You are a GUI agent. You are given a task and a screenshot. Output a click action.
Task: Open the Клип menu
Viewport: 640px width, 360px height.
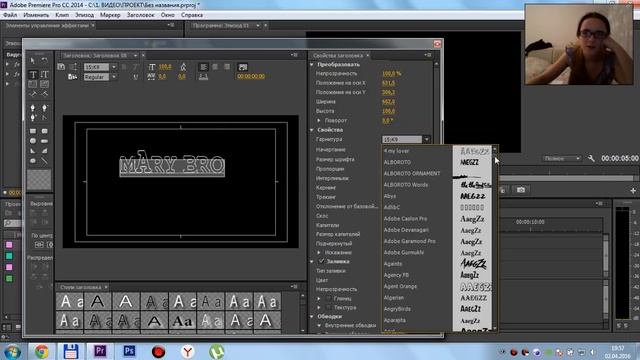point(62,15)
